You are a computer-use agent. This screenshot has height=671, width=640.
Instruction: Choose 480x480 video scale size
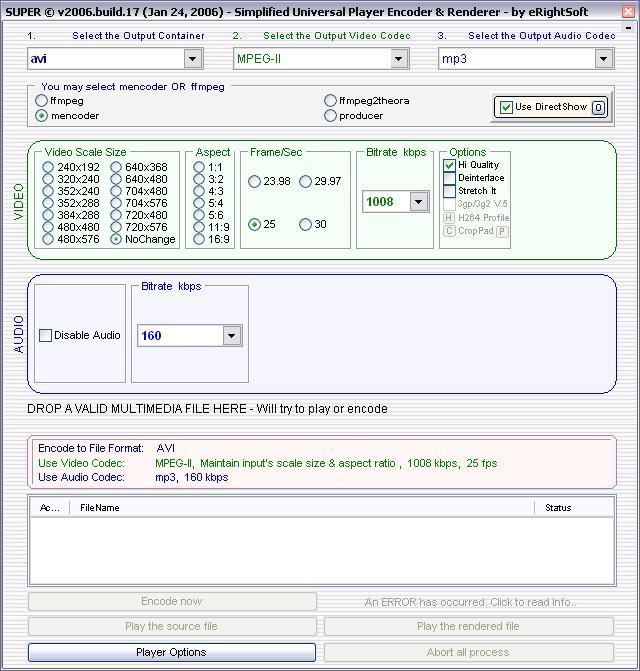point(48,227)
